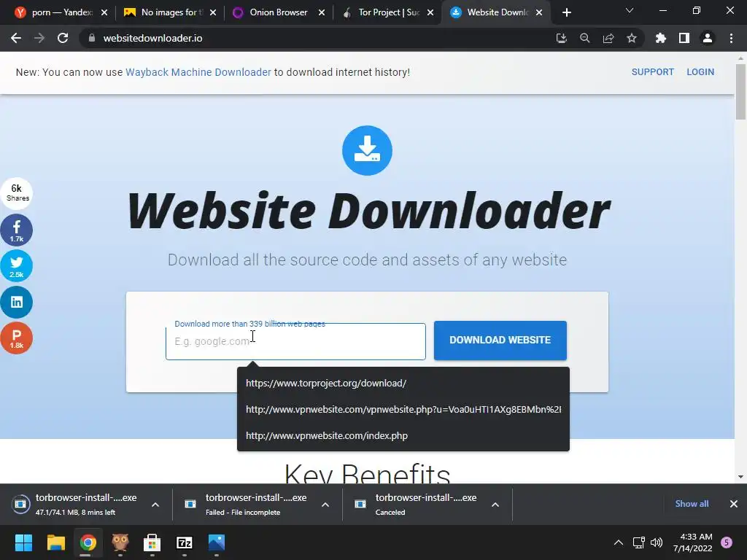Toggle the browser side panel icon
Screen dimensions: 747x560
coord(684,38)
